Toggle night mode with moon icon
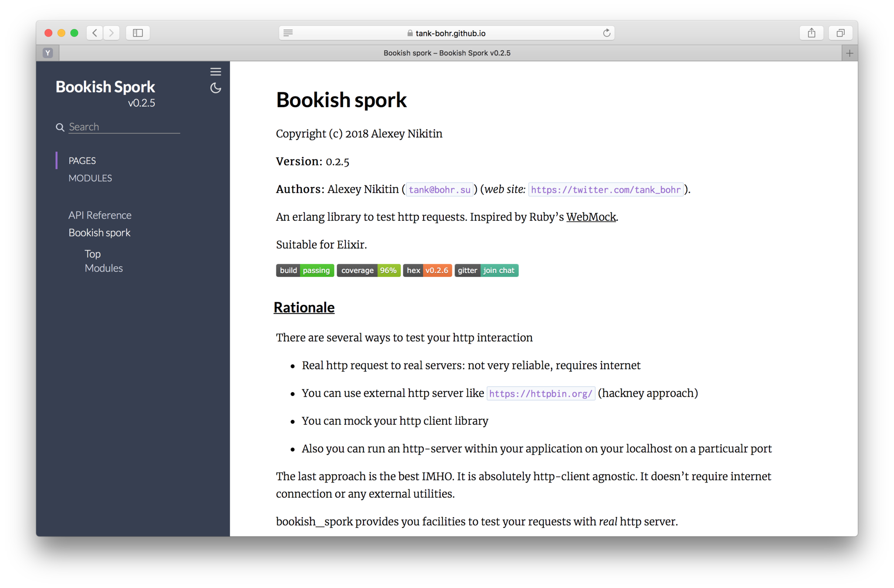Screen dimensions: 894x588 215,88
